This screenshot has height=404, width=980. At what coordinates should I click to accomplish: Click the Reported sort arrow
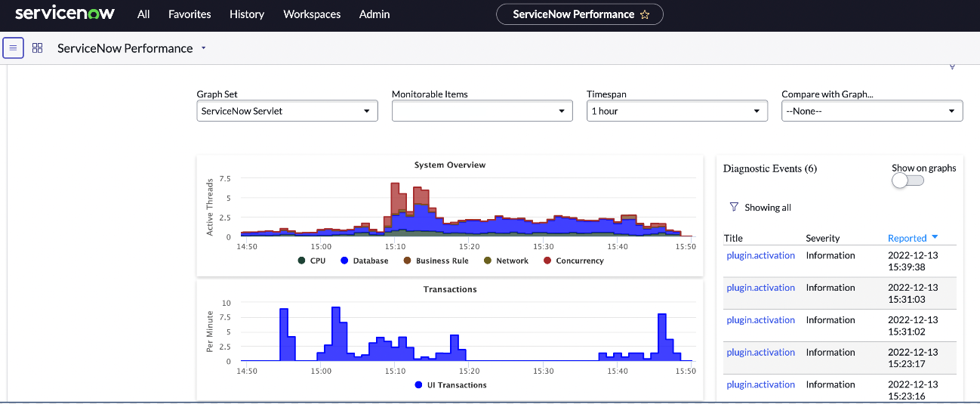tap(935, 237)
